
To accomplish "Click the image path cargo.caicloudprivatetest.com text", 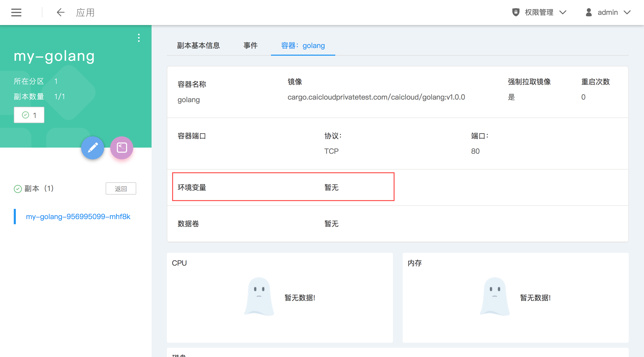I will (376, 97).
